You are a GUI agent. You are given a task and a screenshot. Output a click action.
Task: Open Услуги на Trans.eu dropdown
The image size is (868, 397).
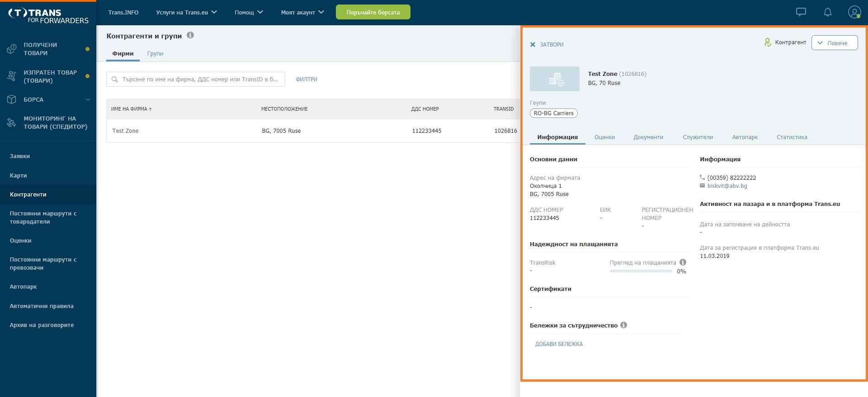pos(186,12)
